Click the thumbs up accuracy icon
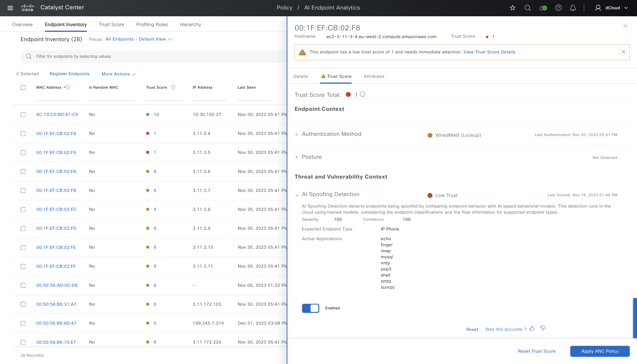The width and height of the screenshot is (637, 364). click(x=532, y=328)
